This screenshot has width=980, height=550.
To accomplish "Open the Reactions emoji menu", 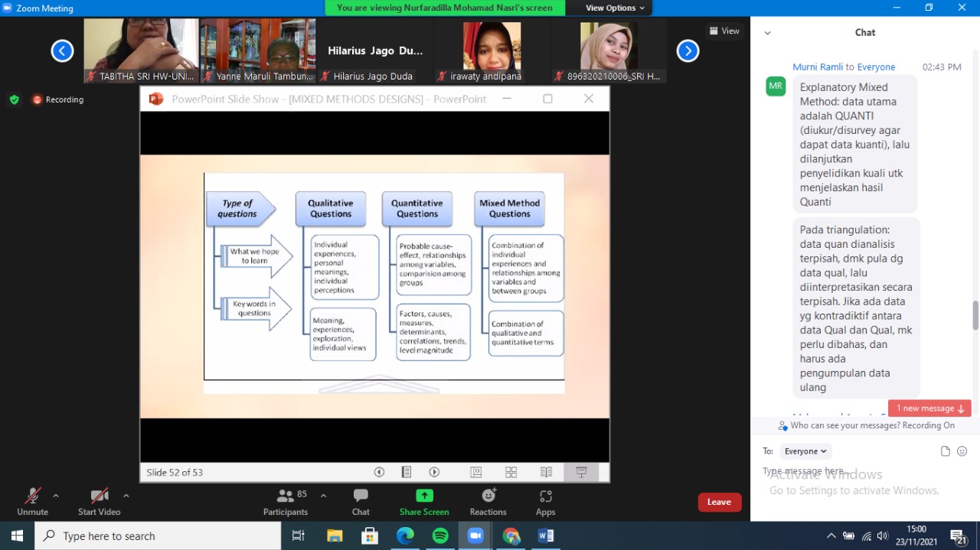I will (x=488, y=501).
